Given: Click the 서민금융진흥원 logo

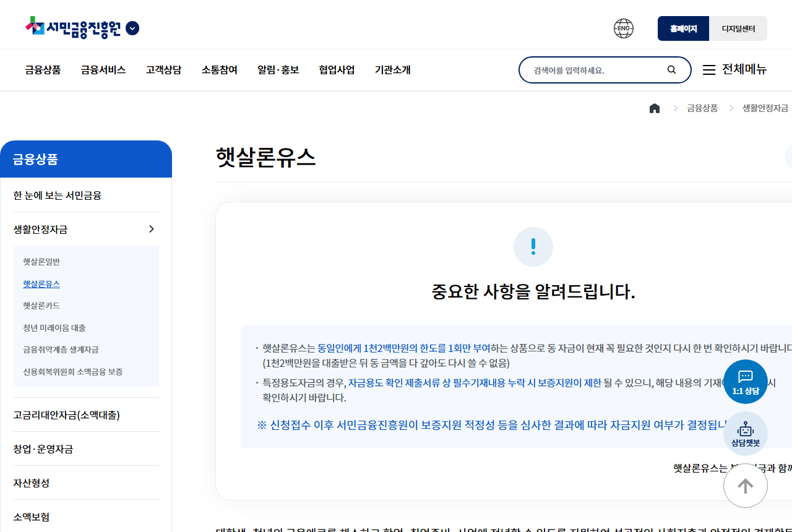Looking at the screenshot, I should 73,28.
